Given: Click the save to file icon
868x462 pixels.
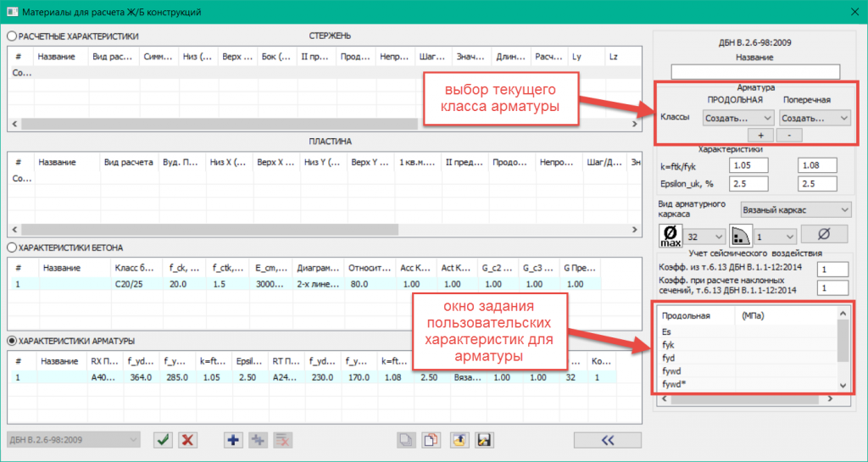Looking at the screenshot, I should [x=485, y=439].
